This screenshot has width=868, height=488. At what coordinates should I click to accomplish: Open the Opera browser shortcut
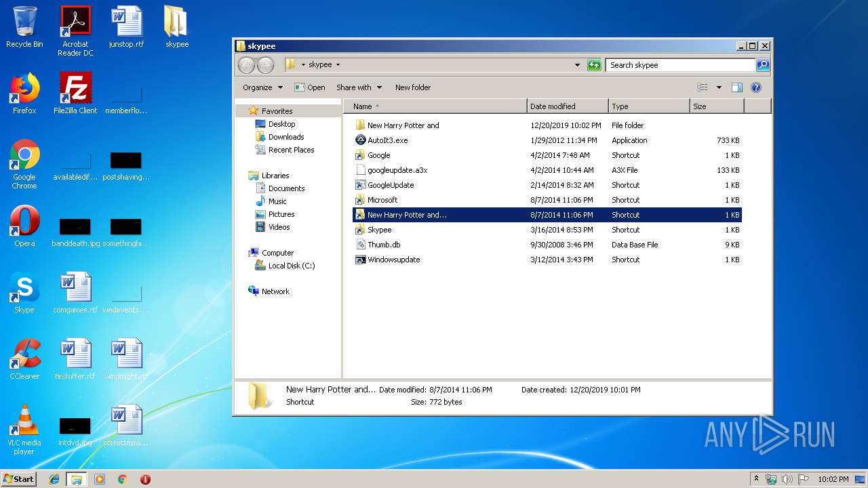click(x=24, y=226)
